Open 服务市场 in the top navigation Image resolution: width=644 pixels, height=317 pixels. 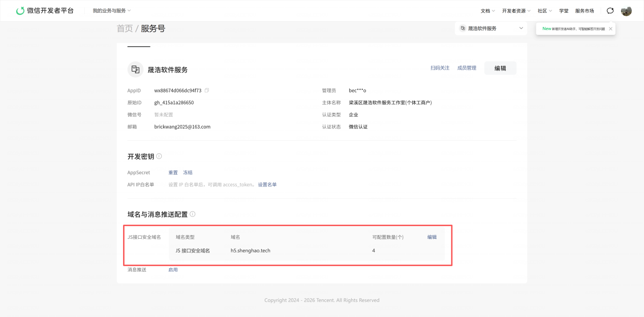click(x=585, y=11)
